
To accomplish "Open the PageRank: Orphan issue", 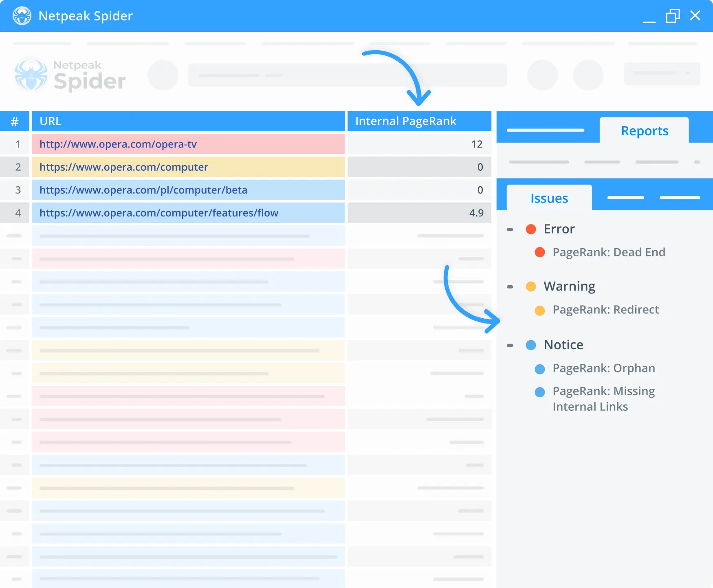I will point(604,368).
